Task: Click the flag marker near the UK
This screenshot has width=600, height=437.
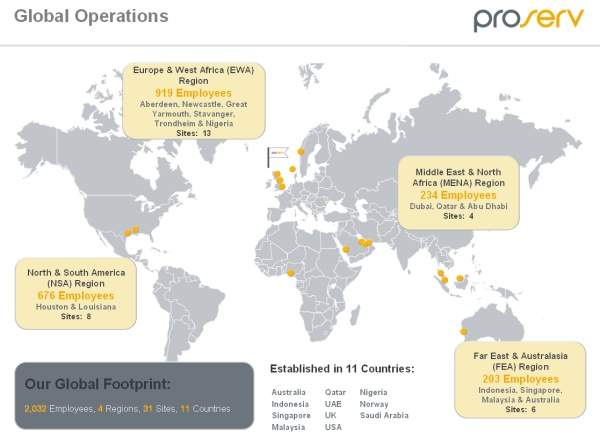Action: pos(276,156)
